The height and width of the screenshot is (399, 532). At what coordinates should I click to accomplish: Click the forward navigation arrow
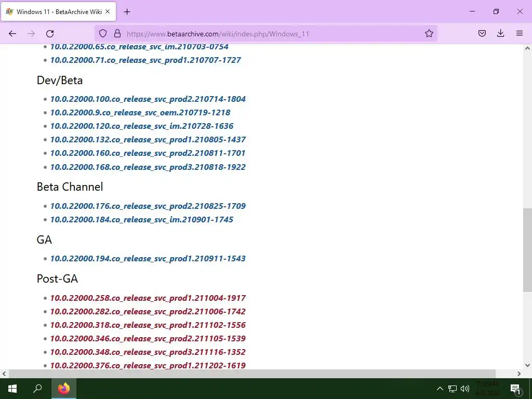(x=31, y=33)
